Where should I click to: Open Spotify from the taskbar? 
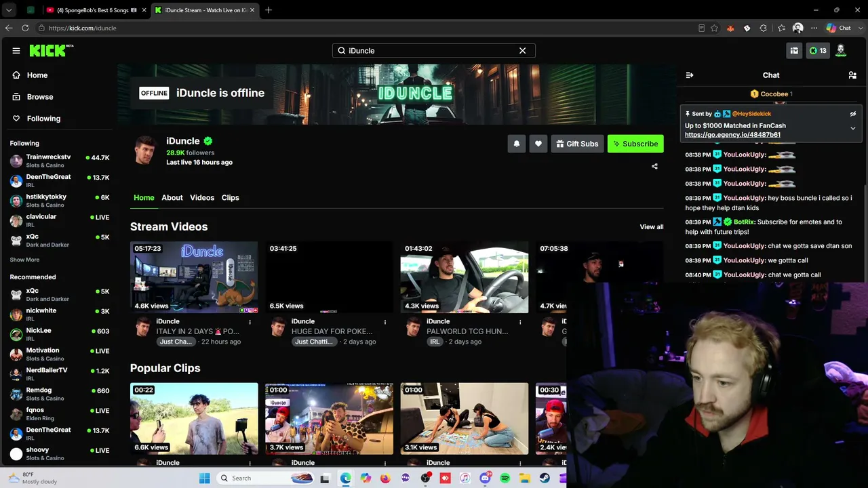coord(505,479)
